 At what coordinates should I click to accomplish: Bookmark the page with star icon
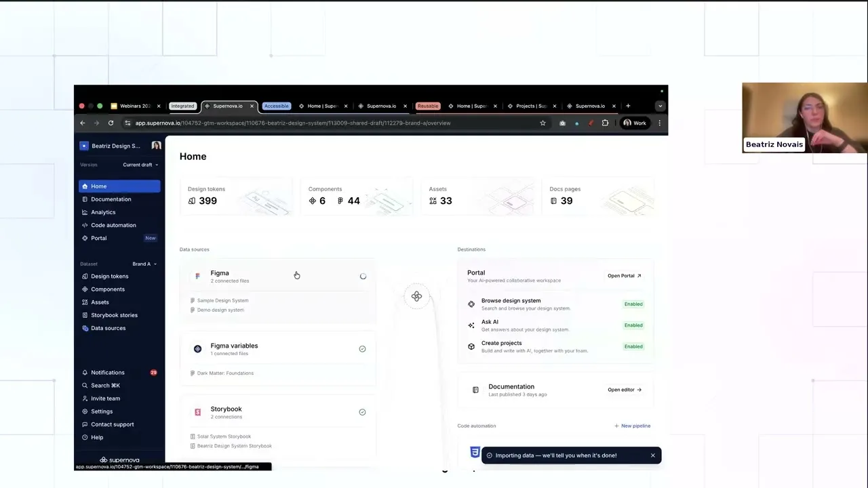point(542,123)
